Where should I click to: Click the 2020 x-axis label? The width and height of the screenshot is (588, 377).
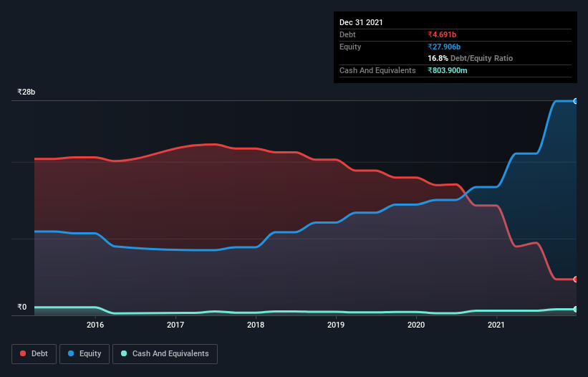[416, 325]
